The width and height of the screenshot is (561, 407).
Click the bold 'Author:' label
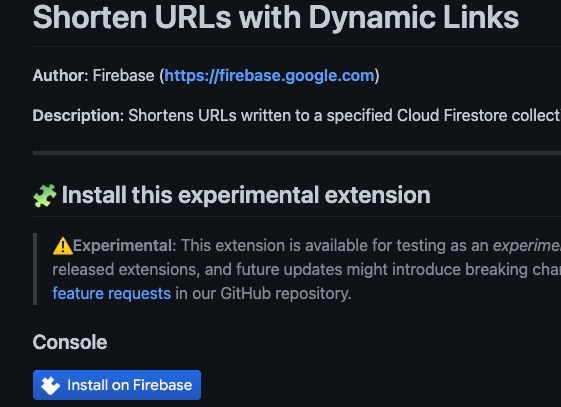click(60, 75)
